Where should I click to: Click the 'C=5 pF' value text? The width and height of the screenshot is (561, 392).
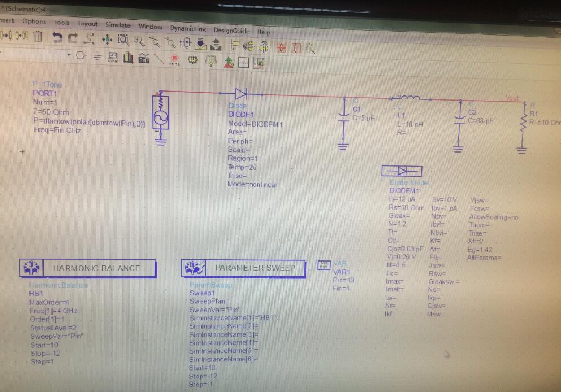363,118
